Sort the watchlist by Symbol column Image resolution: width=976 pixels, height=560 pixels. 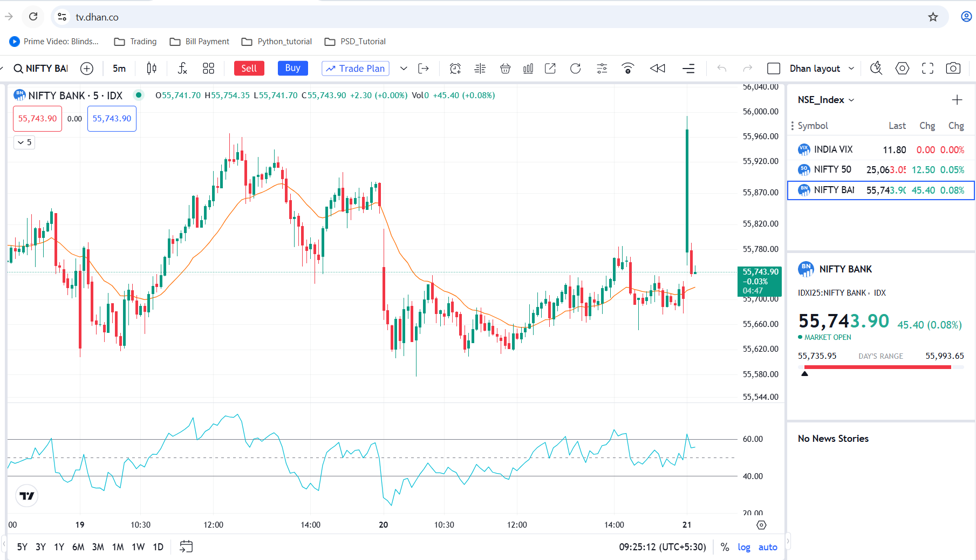[813, 126]
